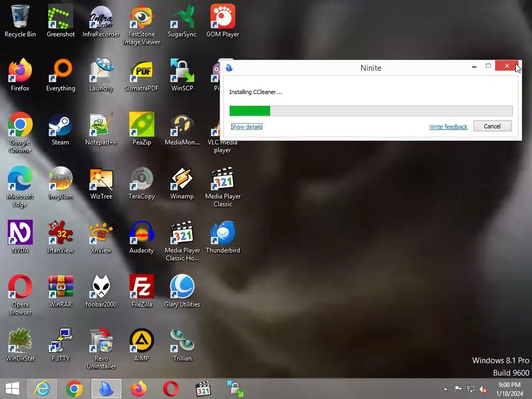This screenshot has width=532, height=399.
Task: Open WinSCP from the taskbar
Action: coord(235,389)
